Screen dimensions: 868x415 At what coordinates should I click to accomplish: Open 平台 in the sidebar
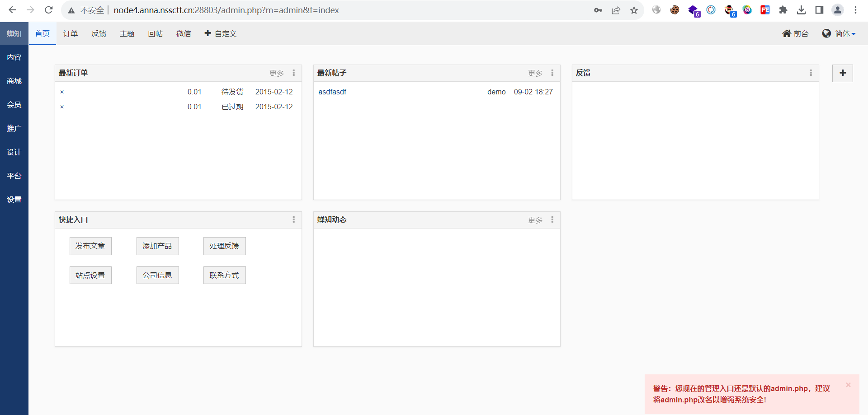click(14, 176)
